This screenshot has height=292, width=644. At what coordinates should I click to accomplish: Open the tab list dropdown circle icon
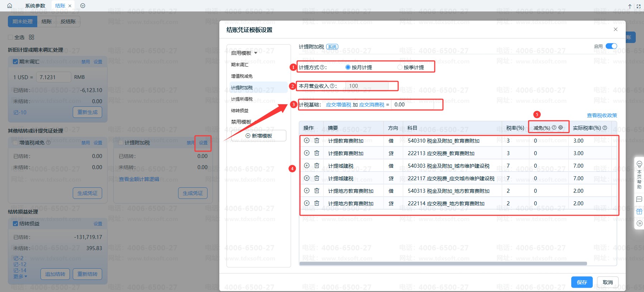click(83, 6)
